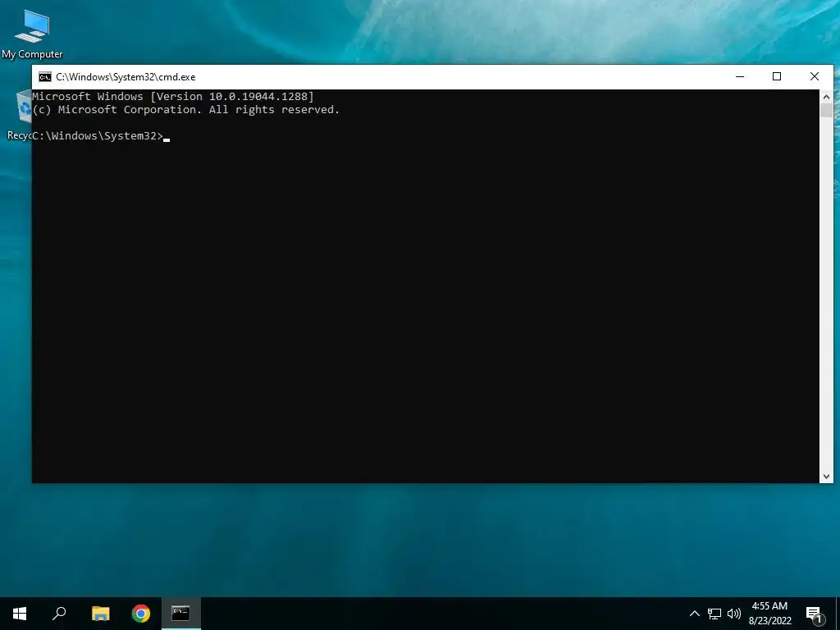This screenshot has height=630, width=840.
Task: Open taskbar Search magnifier
Action: pyautogui.click(x=59, y=614)
